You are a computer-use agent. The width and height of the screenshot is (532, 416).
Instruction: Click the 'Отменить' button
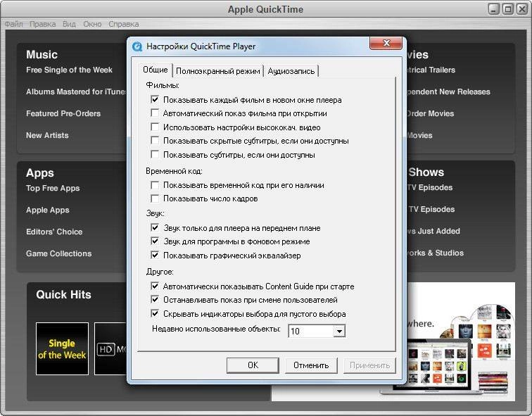[311, 365]
